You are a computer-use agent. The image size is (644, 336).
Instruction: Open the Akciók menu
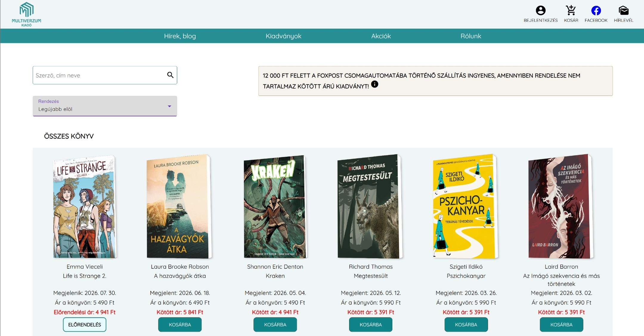(x=381, y=36)
